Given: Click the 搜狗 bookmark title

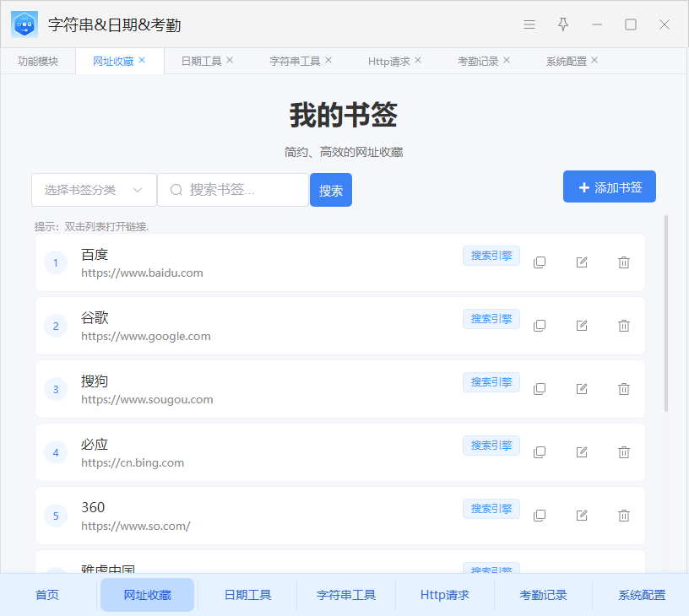Looking at the screenshot, I should point(95,381).
